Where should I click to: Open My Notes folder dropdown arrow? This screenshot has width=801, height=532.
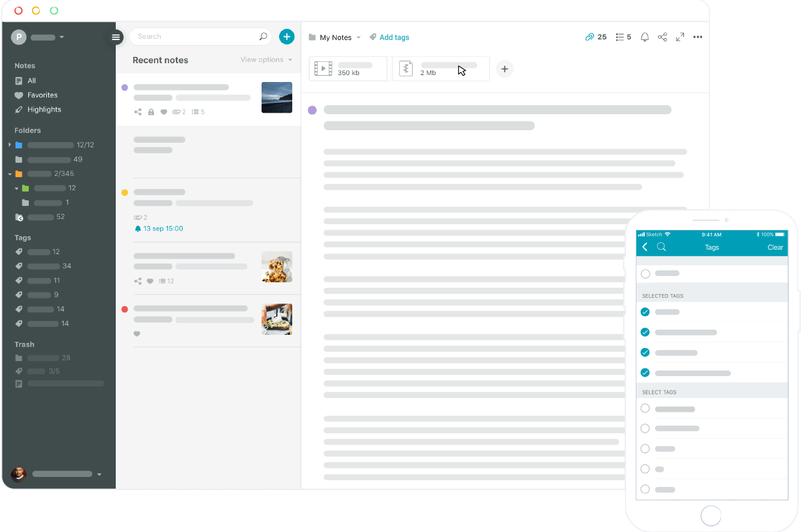[x=359, y=38]
